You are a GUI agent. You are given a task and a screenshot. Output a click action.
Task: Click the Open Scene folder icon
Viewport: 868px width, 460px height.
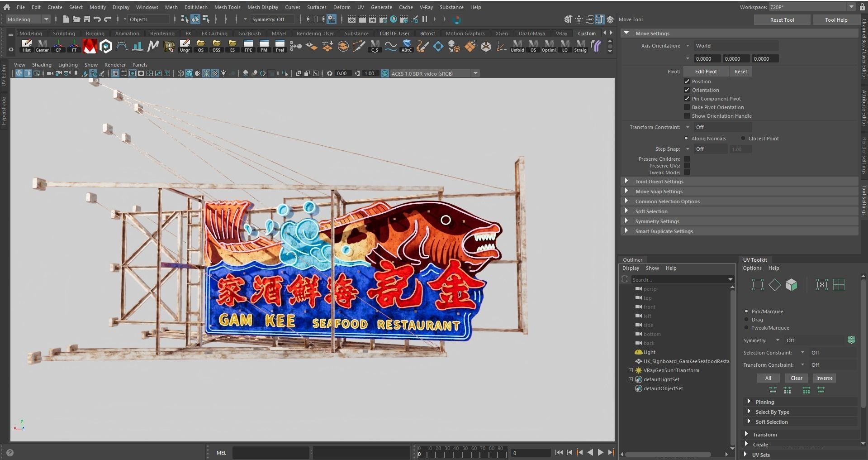pos(76,19)
